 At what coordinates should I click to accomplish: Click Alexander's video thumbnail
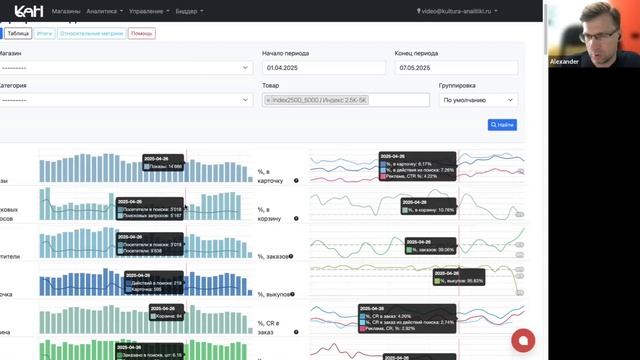pyautogui.click(x=594, y=33)
